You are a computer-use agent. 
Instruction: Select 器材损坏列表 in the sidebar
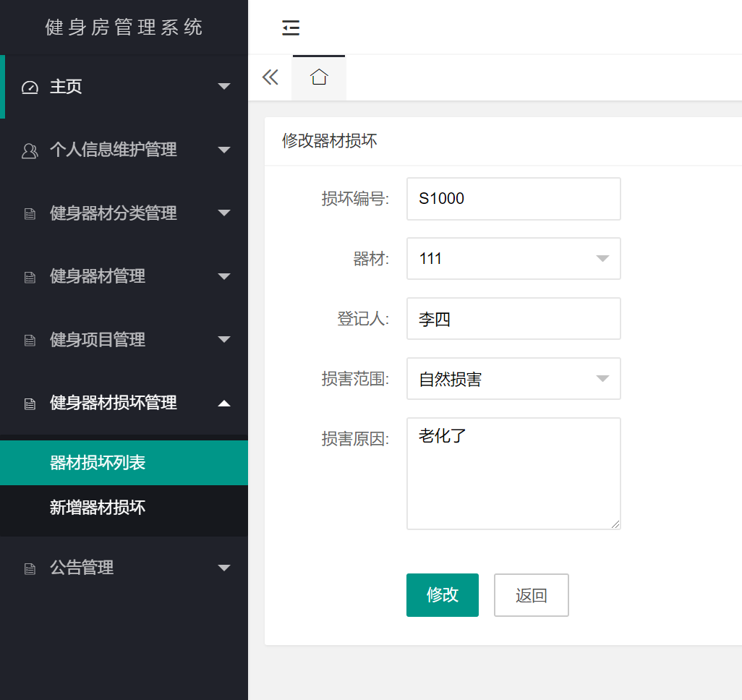(x=98, y=463)
